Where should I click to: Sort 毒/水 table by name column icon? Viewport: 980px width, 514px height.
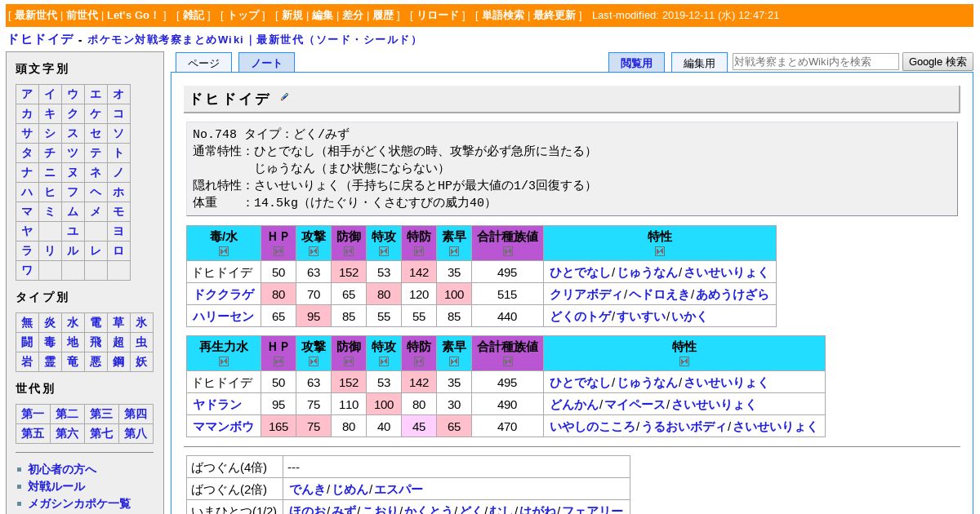tap(224, 251)
